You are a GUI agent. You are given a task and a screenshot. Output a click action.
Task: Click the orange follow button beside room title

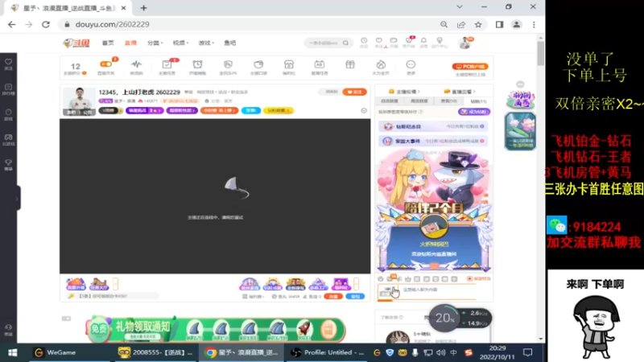pos(354,92)
